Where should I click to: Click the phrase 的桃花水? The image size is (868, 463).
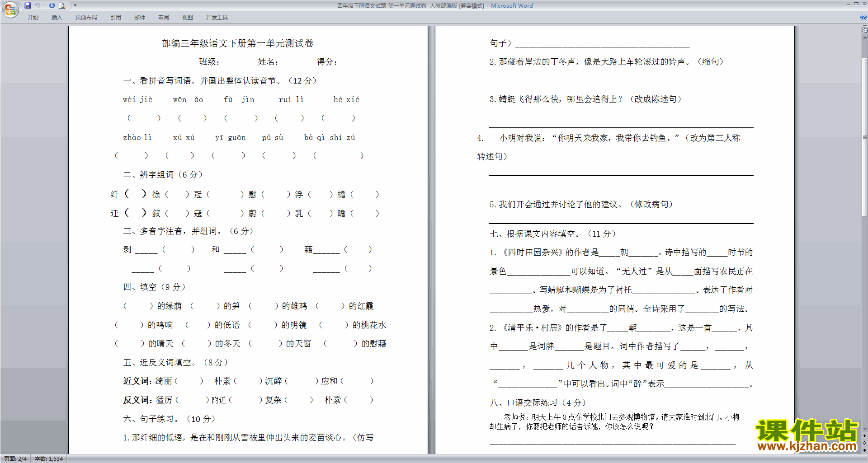pyautogui.click(x=369, y=325)
